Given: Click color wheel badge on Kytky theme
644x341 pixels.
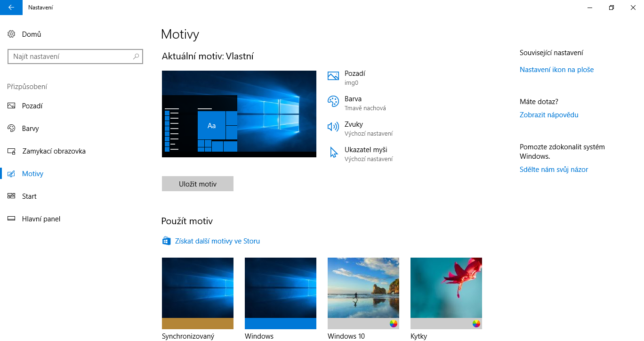Looking at the screenshot, I should [x=476, y=324].
